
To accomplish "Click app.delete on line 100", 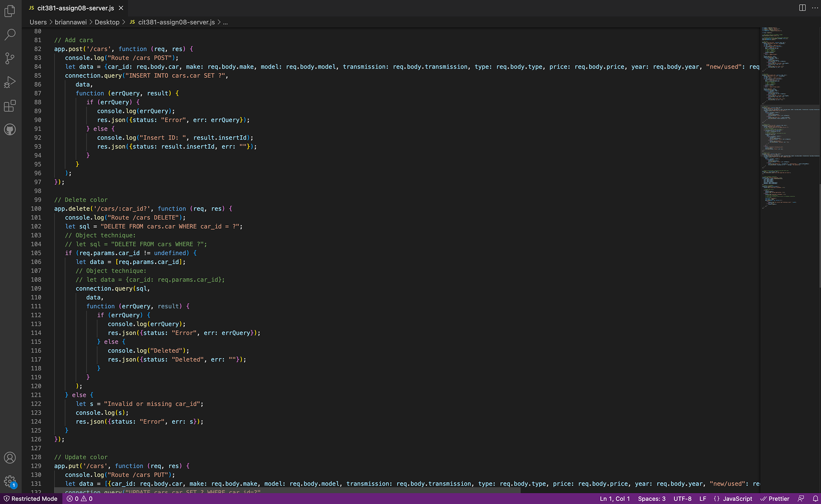I will tap(72, 209).
